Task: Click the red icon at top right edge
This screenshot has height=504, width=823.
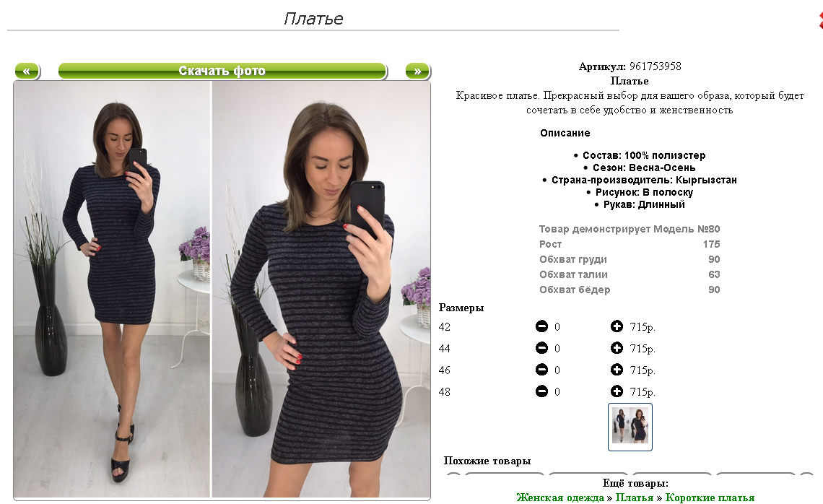Action: [x=820, y=20]
